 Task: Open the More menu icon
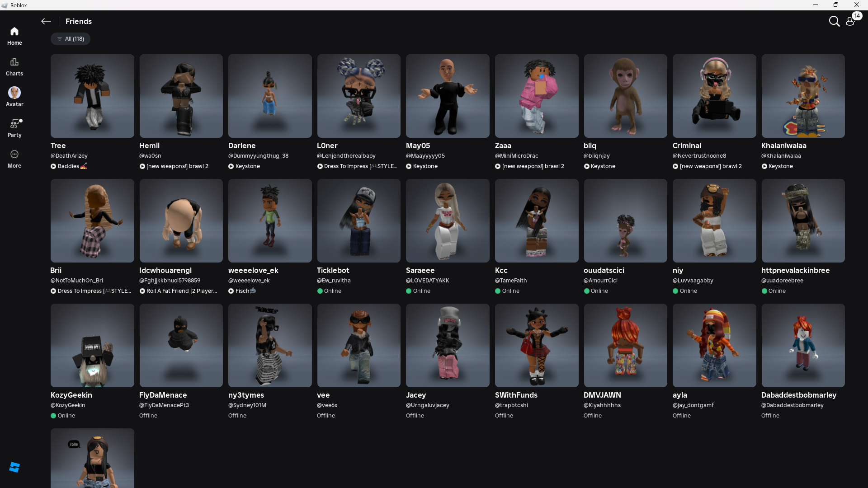pyautogui.click(x=14, y=155)
